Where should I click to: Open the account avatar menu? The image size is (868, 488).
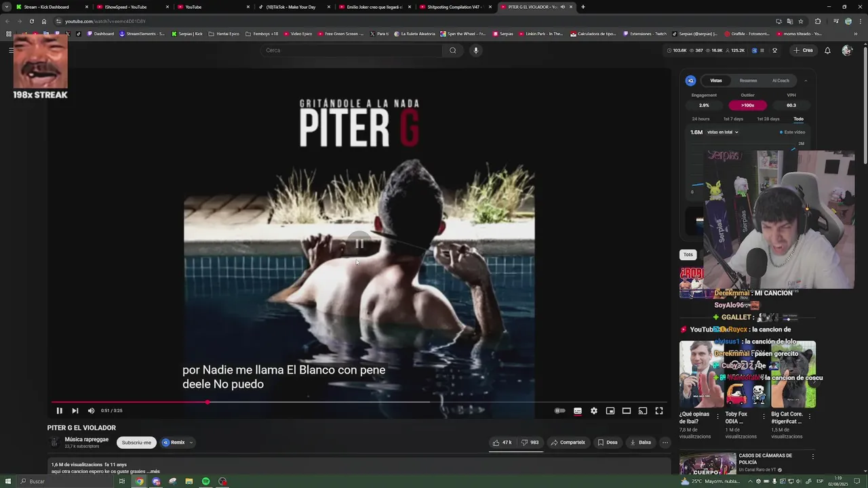(x=847, y=50)
